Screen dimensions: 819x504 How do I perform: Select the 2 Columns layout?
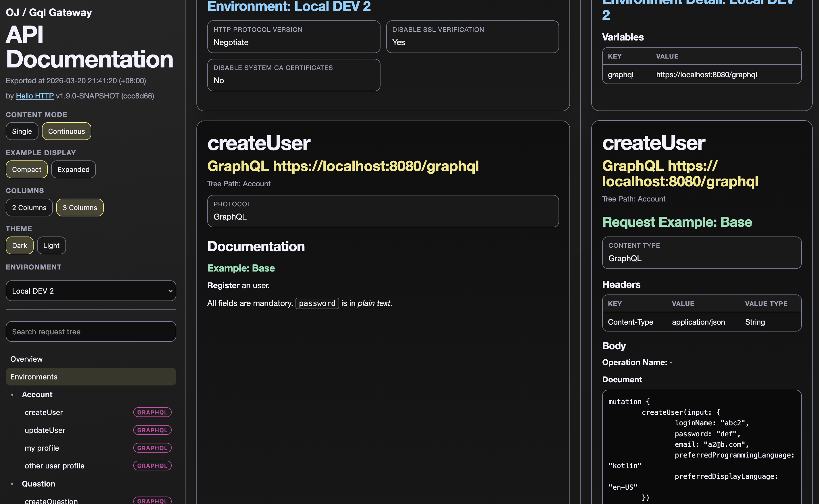29,207
